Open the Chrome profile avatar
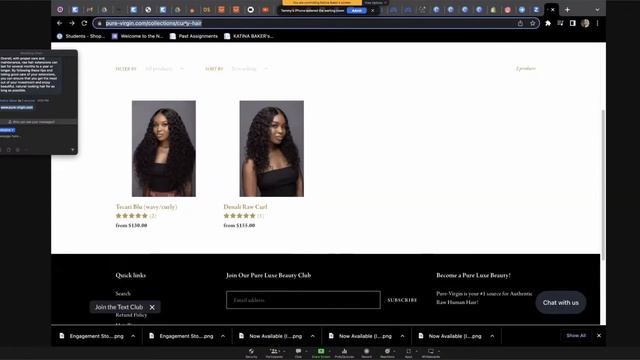This screenshot has width=640, height=360. (x=585, y=23)
